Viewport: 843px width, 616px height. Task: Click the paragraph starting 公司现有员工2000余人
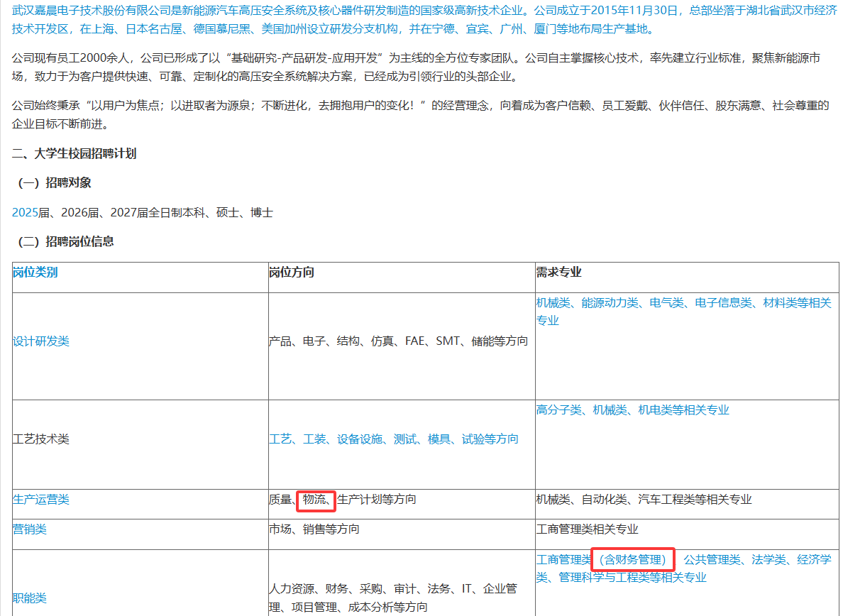(x=416, y=67)
